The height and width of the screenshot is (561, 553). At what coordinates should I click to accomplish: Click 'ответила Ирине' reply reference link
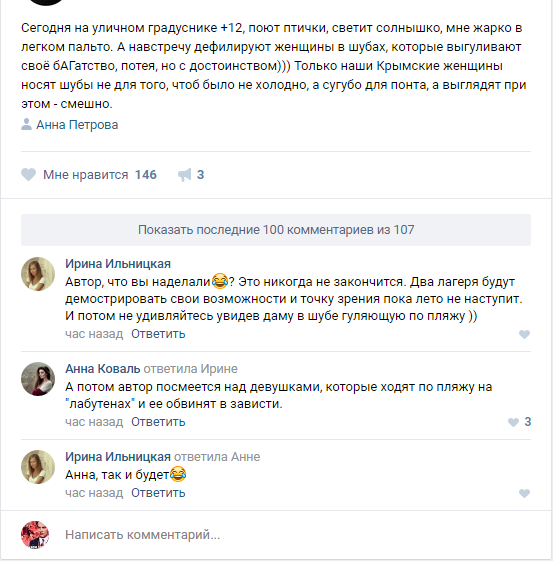190,369
